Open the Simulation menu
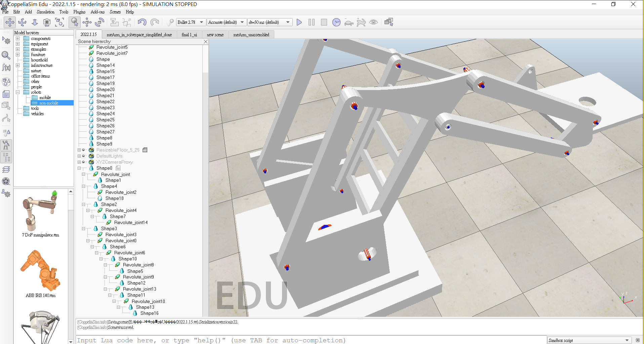The width and height of the screenshot is (644, 344). pos(45,12)
